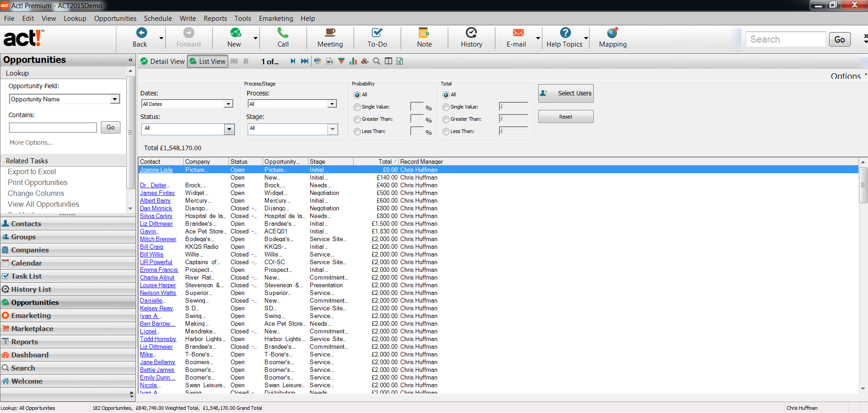The image size is (868, 413).
Task: Open the Dates dropdown
Action: 228,104
